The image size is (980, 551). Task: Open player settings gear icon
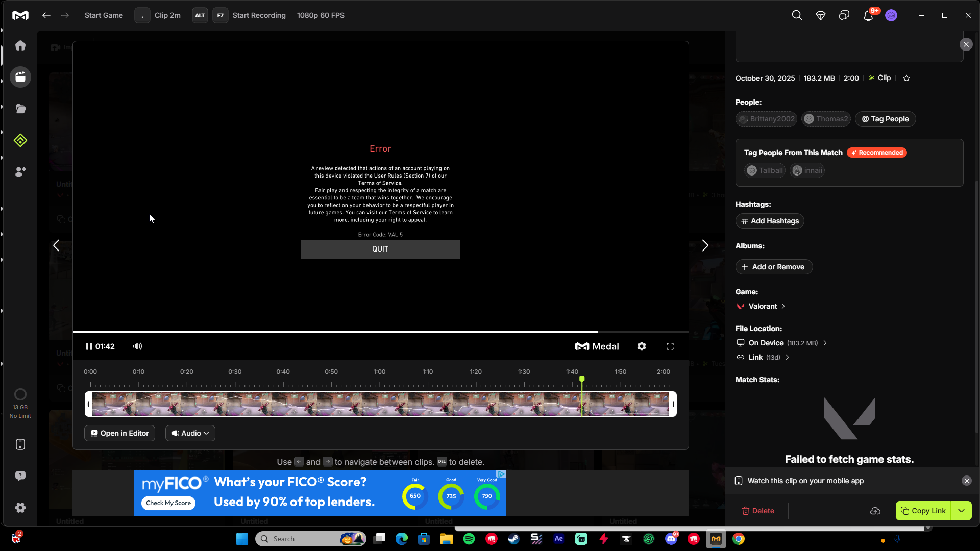642,346
